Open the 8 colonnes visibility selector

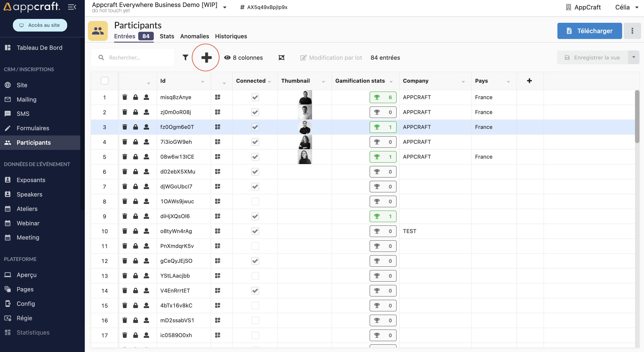coord(244,57)
